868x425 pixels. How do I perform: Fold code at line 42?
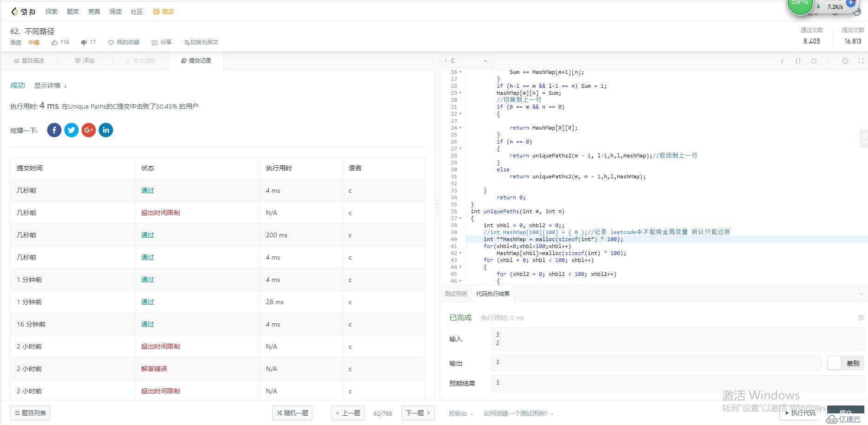click(460, 253)
